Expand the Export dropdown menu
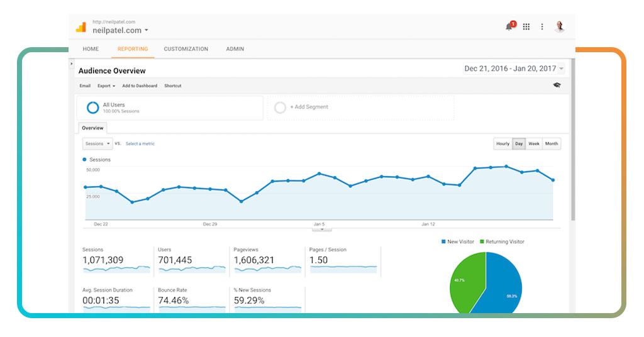The height and width of the screenshot is (337, 644). (106, 86)
